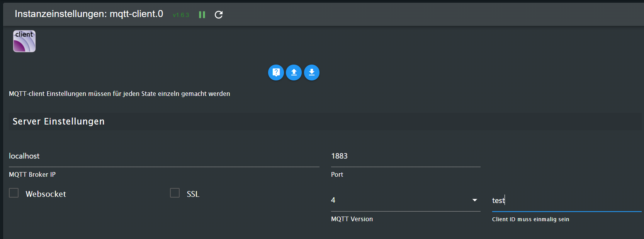Enable the SSL checkbox
644x239 pixels.
tap(175, 193)
